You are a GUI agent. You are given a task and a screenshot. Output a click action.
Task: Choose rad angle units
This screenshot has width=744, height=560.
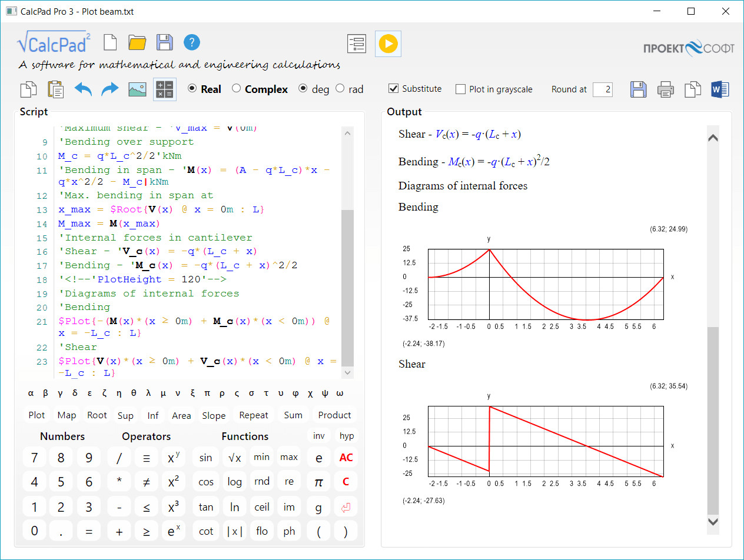pos(349,89)
